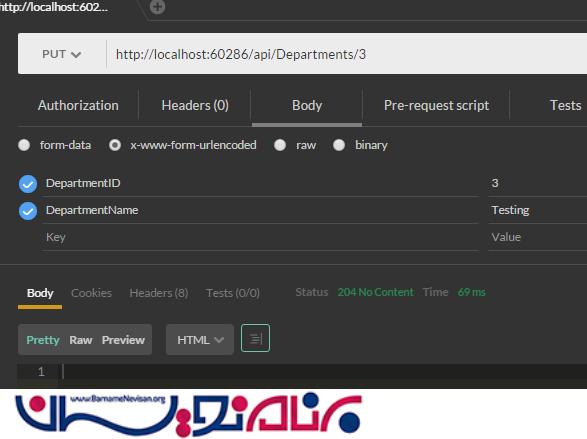
Task: Select the raw body type option
Action: [x=280, y=145]
